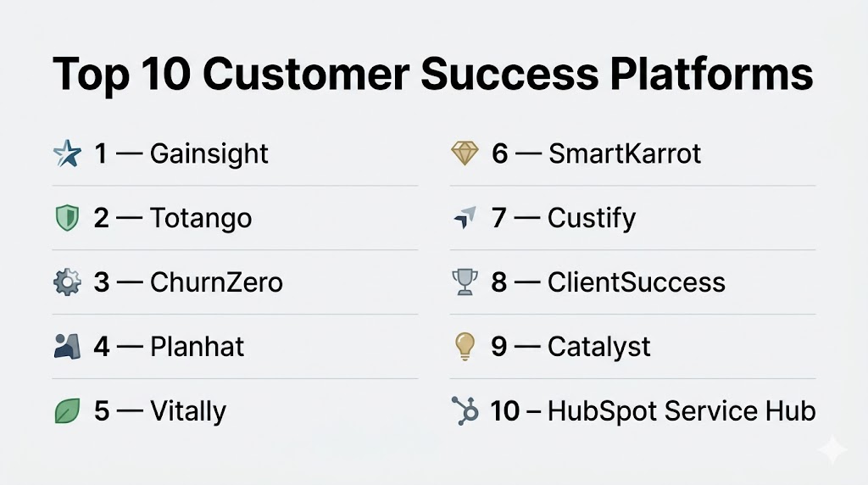The image size is (868, 485).
Task: Click the Vitally text label
Action: [188, 411]
